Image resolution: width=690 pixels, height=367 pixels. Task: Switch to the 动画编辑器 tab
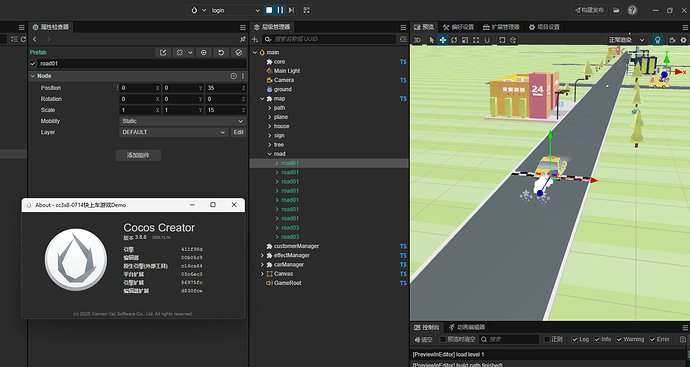pyautogui.click(x=467, y=327)
